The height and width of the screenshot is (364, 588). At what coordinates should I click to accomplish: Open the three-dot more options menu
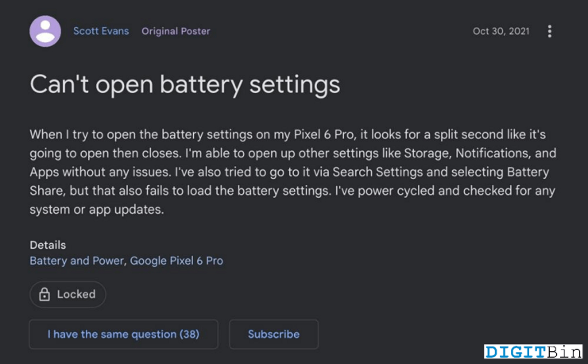coord(549,31)
